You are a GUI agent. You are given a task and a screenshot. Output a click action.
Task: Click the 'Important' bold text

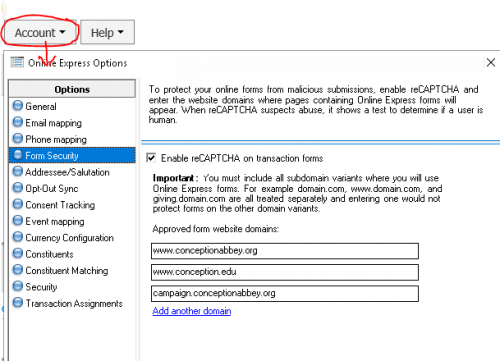pyautogui.click(x=173, y=178)
